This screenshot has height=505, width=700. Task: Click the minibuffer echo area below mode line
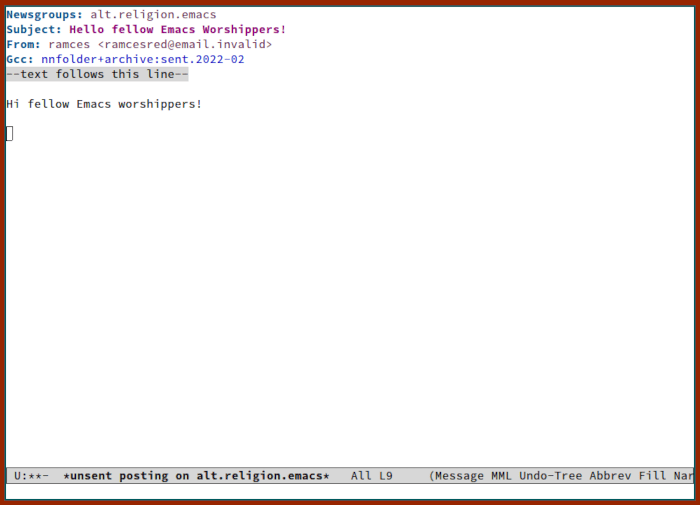click(x=350, y=492)
